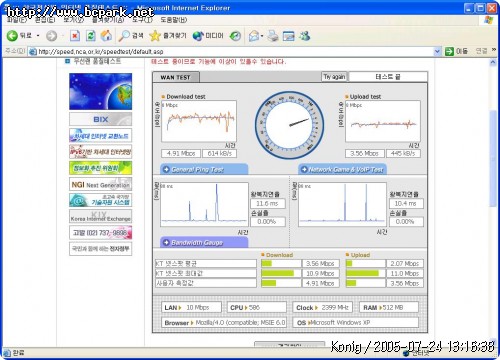Open the Search magnifier icon
500x360 pixels.
coord(124,35)
